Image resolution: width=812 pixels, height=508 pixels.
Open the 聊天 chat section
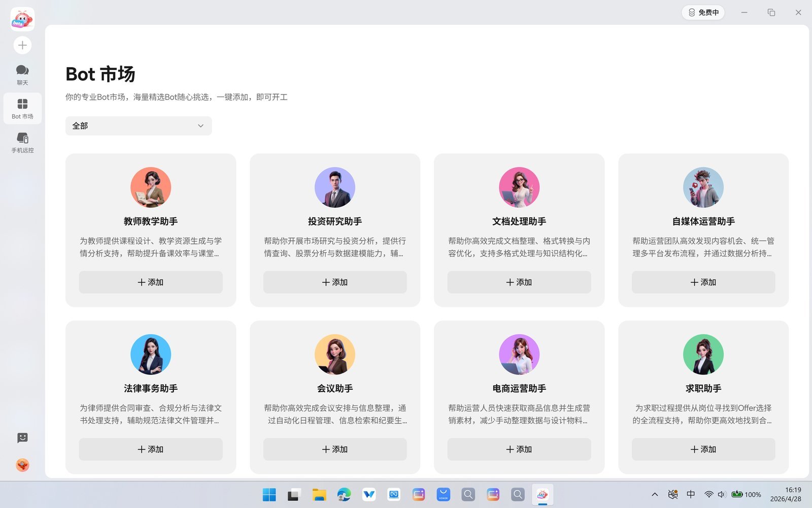[x=22, y=74]
